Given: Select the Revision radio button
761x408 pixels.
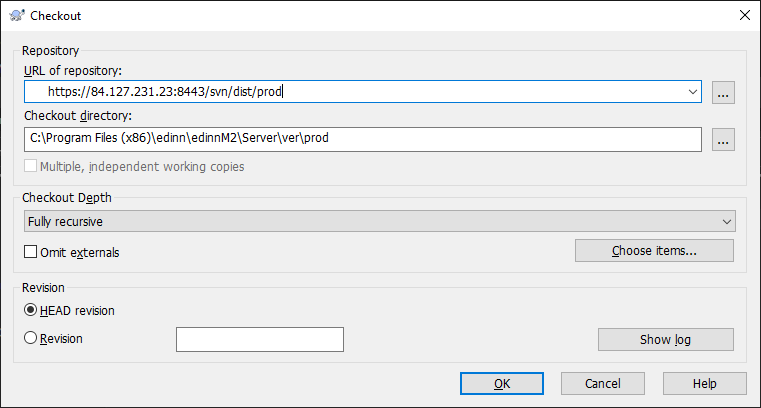Looking at the screenshot, I should (31, 339).
